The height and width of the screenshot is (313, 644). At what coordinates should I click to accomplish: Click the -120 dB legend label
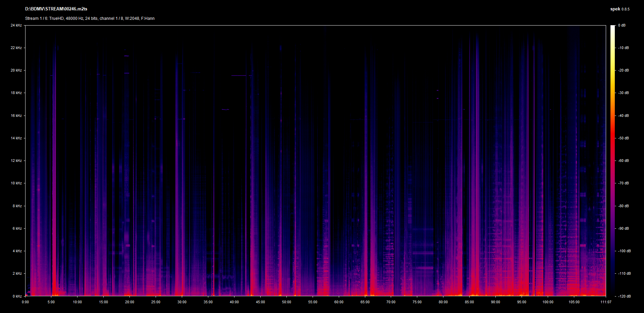[624, 296]
